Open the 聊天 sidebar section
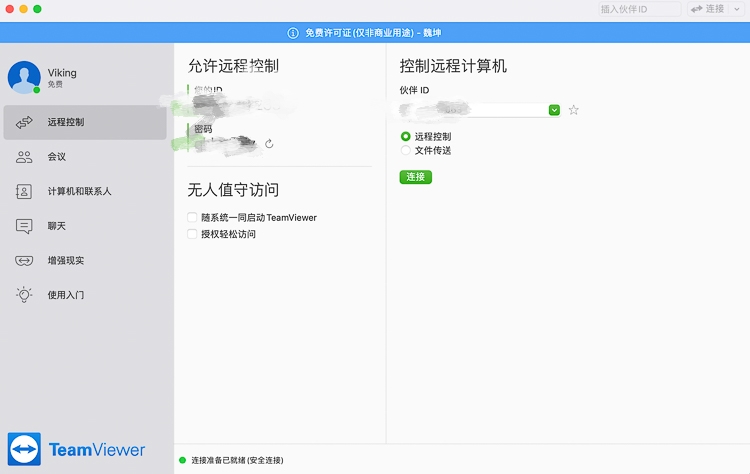Image resolution: width=750 pixels, height=474 pixels. (85, 226)
